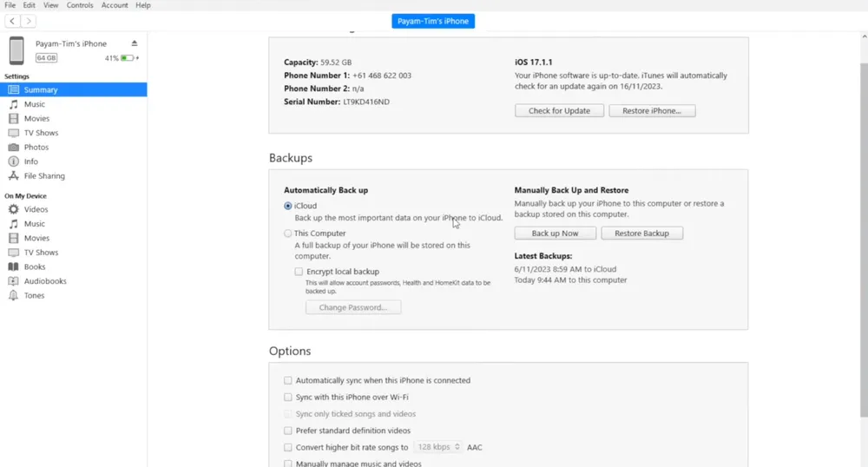
Task: Click the Info circle icon
Action: 13,161
